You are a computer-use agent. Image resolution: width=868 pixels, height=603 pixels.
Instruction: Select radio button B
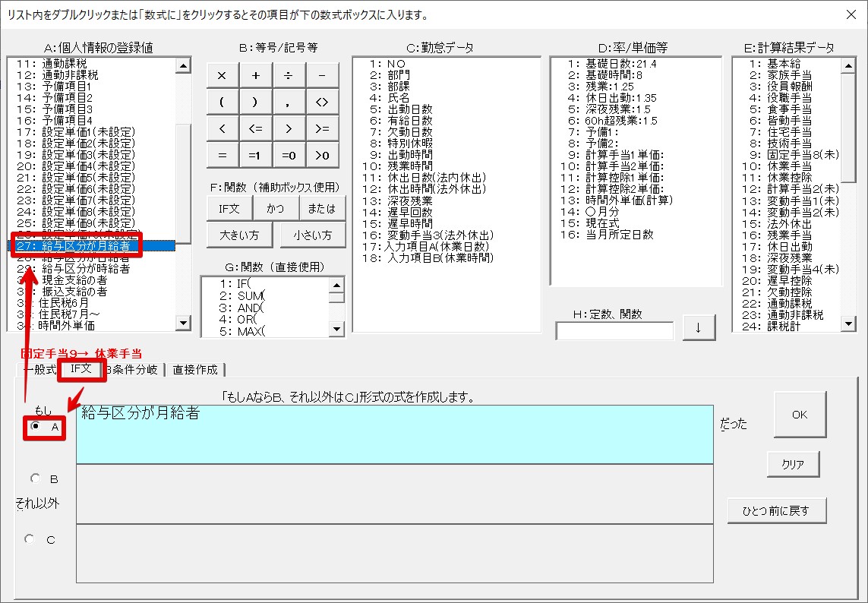[x=35, y=478]
